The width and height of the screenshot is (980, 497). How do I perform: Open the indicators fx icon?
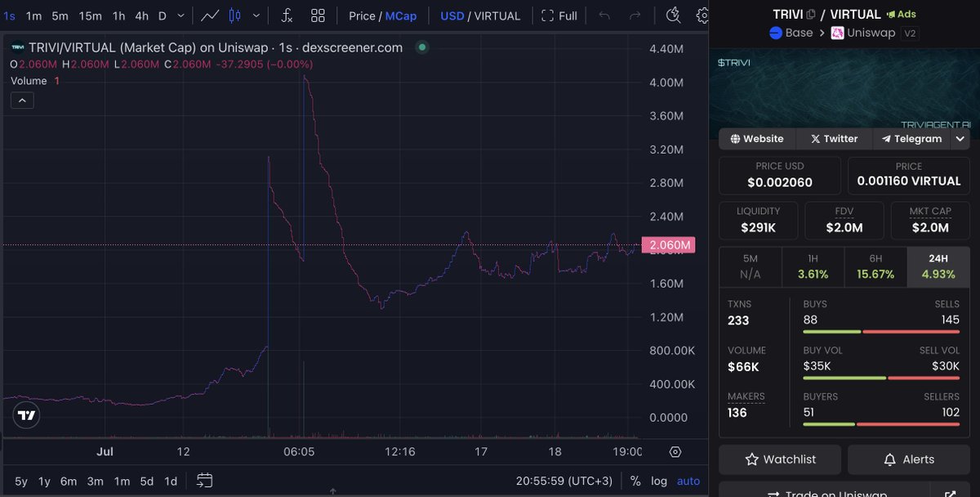287,16
